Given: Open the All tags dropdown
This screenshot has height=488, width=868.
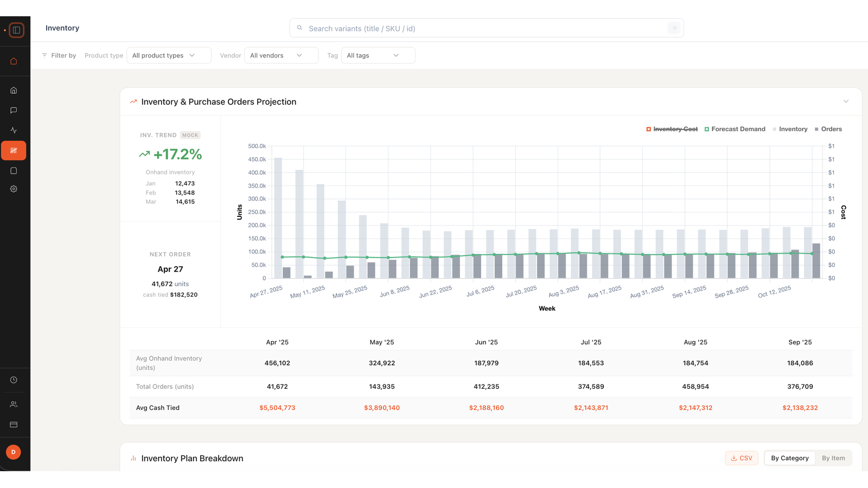Looking at the screenshot, I should click(x=378, y=55).
